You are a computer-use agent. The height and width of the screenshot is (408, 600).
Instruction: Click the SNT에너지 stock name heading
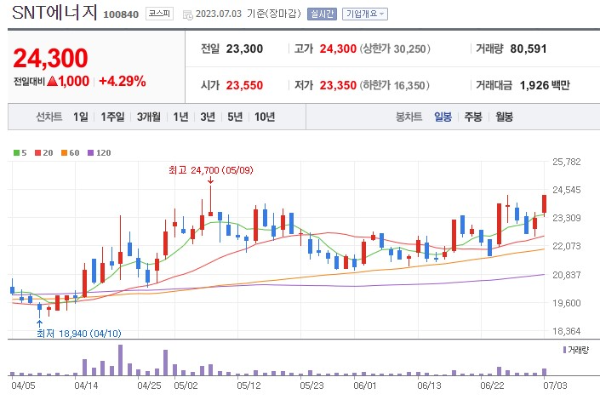(55, 13)
